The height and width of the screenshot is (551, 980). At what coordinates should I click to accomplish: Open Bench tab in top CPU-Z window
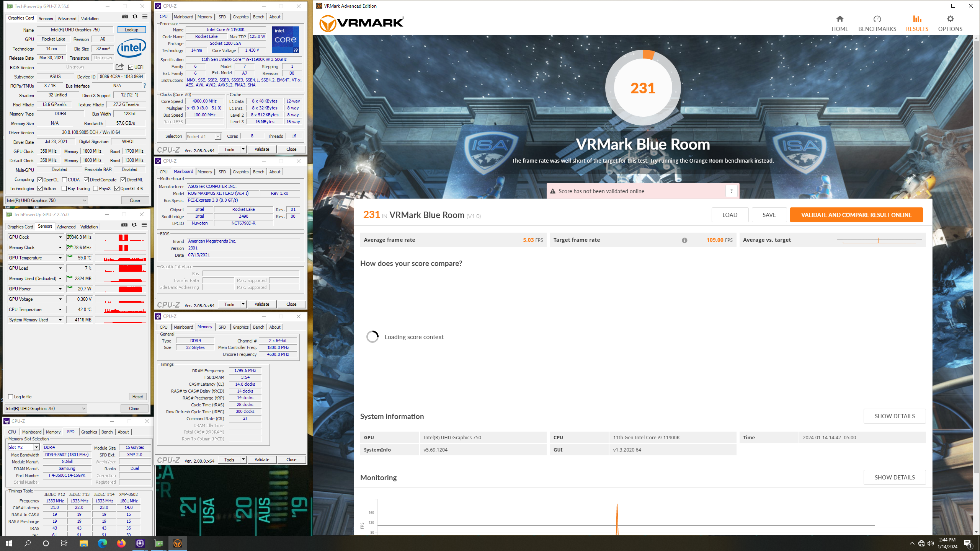[x=258, y=17]
